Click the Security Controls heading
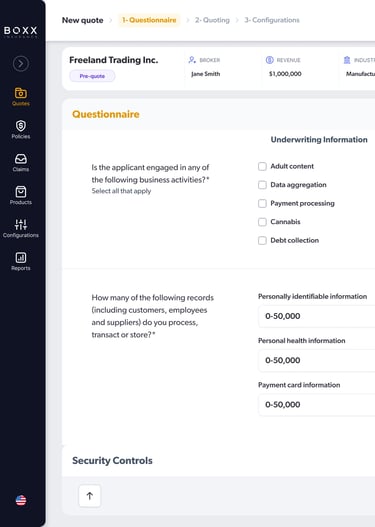The height and width of the screenshot is (527, 375). tap(112, 460)
